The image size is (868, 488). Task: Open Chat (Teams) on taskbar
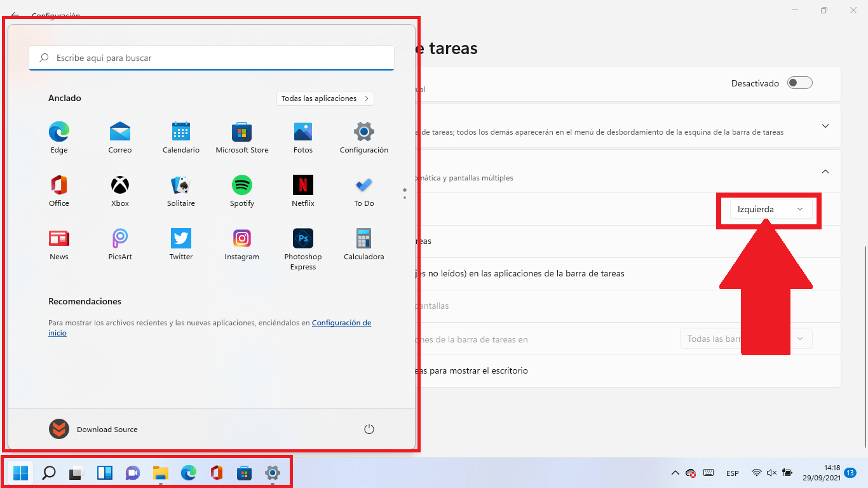pyautogui.click(x=133, y=473)
